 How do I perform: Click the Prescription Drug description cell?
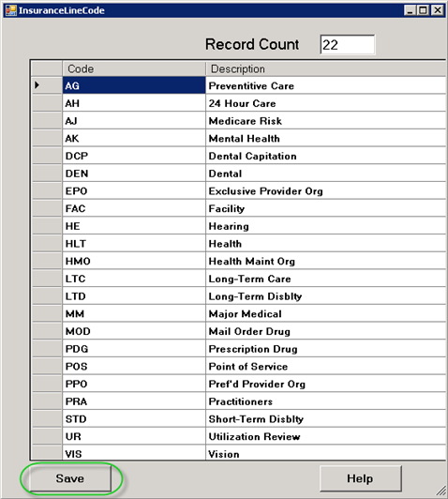(x=326, y=349)
